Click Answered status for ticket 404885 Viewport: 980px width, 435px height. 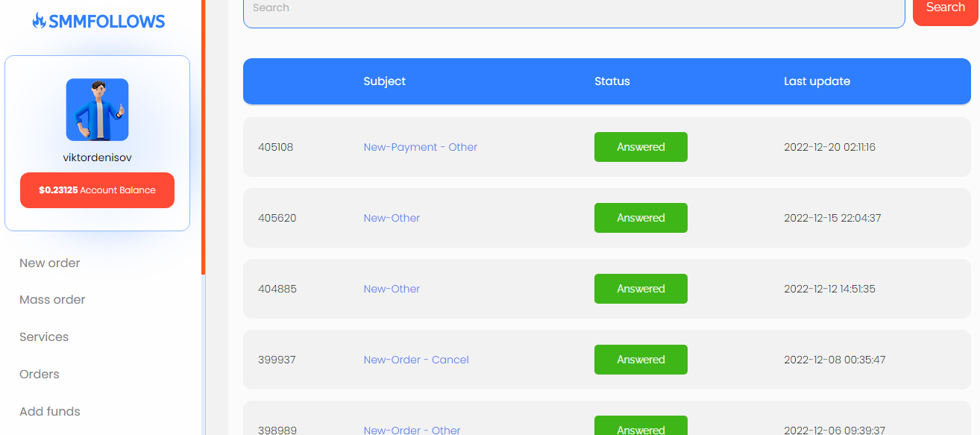[641, 289]
